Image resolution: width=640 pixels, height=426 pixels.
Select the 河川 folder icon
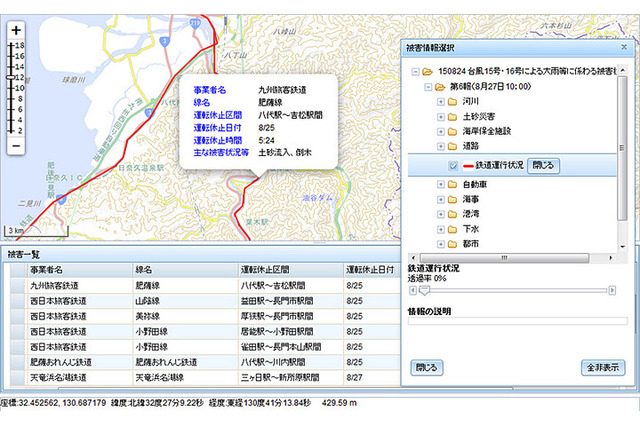pyautogui.click(x=452, y=102)
